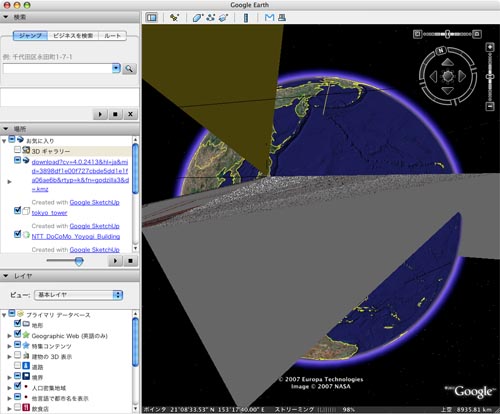This screenshot has width=500, height=414.
Task: Click the tokyo_tower model cube icon
Action: pos(26,211)
